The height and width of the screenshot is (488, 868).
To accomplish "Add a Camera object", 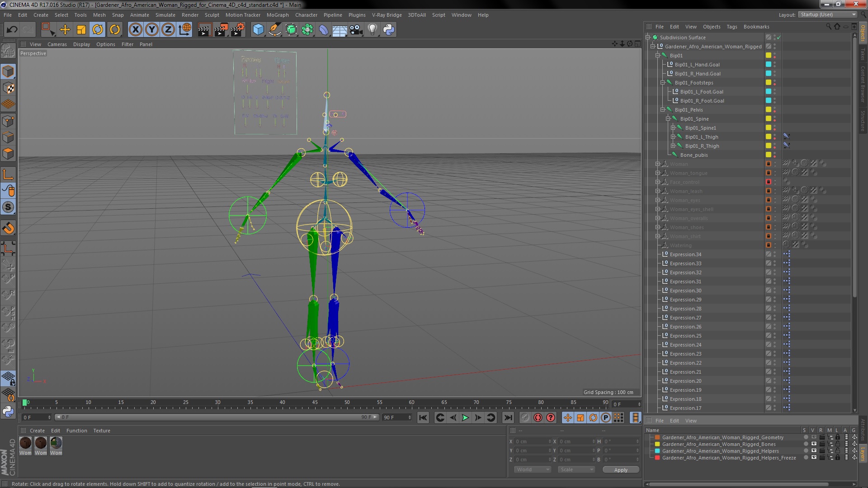I will click(356, 30).
